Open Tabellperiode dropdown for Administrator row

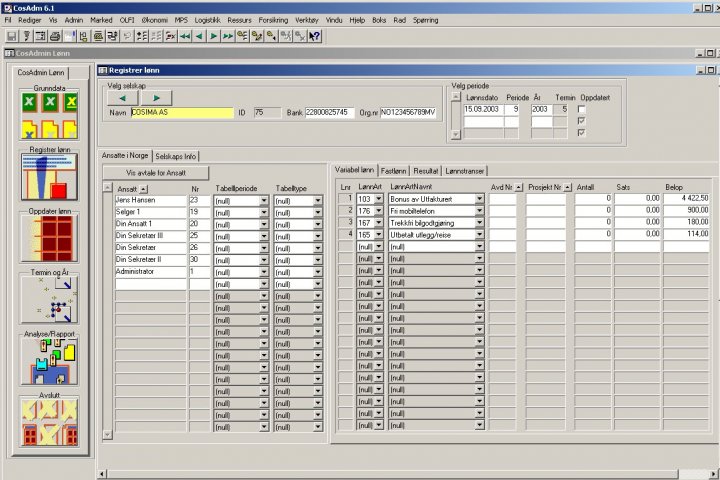tap(264, 272)
